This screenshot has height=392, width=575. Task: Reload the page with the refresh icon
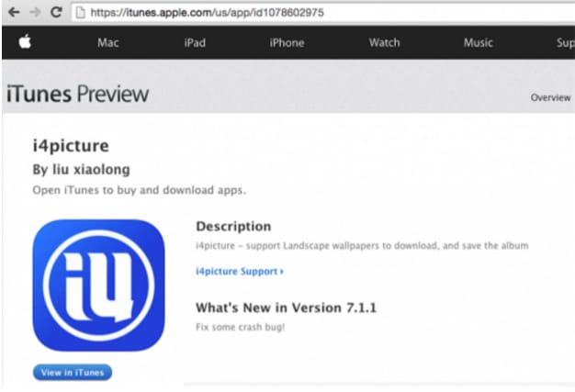pos(56,13)
